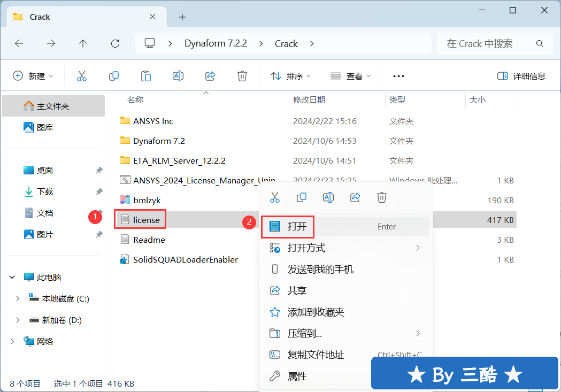Sort by the 修改日期 column header
Viewport: 561px width, 392px height.
point(309,100)
